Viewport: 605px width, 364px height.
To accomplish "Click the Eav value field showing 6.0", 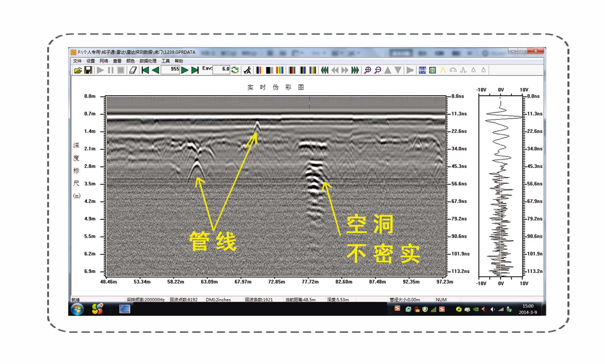I will pyautogui.click(x=221, y=70).
